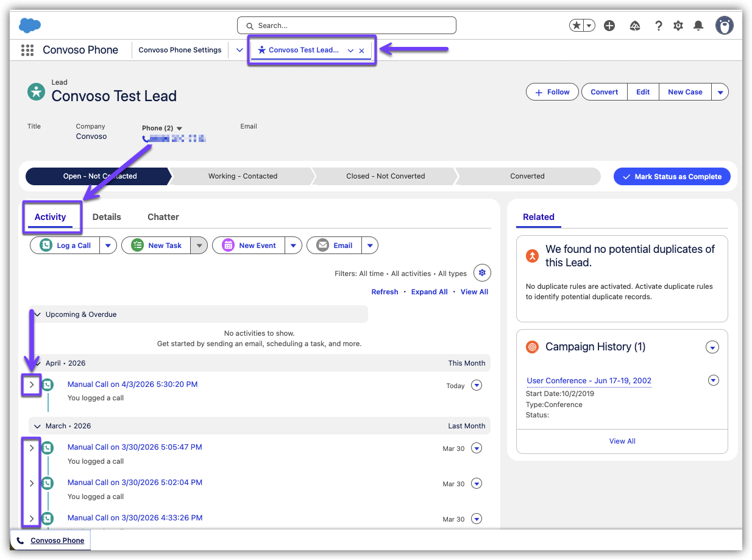The height and width of the screenshot is (560, 752).
Task: Expand the April 4/3/2026 manual call entry
Action: click(x=32, y=385)
